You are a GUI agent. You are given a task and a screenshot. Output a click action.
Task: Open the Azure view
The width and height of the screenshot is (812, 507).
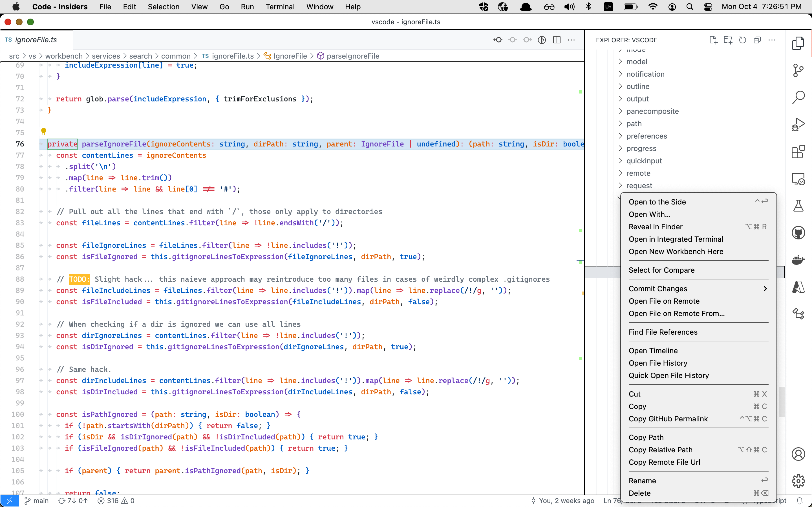point(798,287)
